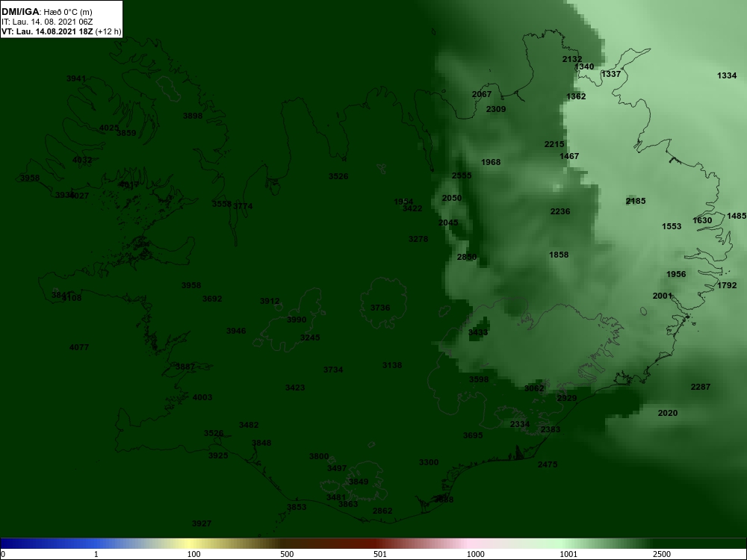Image resolution: width=747 pixels, height=560 pixels.
Task: Click the map value 2050
Action: click(452, 198)
